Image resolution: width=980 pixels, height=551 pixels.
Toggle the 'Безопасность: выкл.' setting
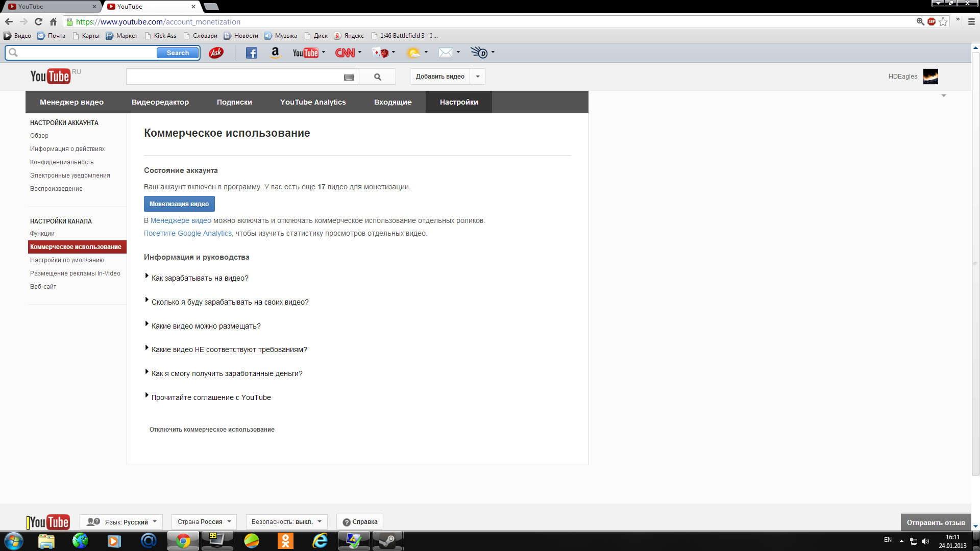pyautogui.click(x=286, y=522)
